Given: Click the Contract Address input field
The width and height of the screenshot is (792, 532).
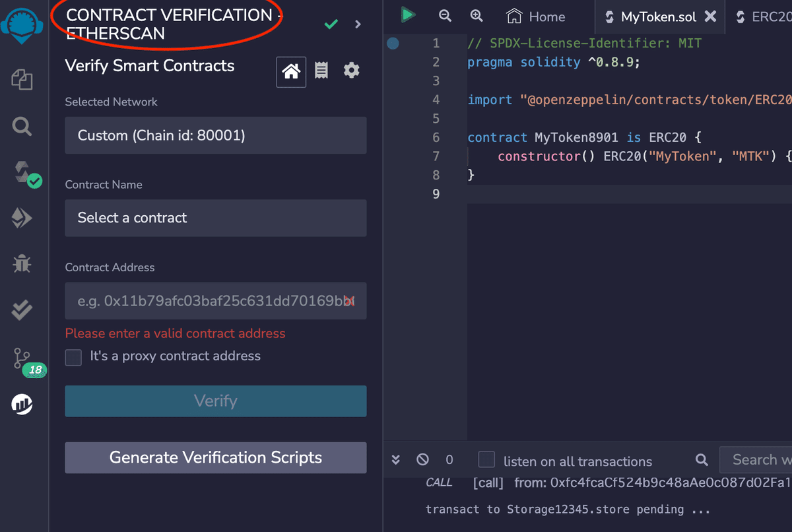Looking at the screenshot, I should click(215, 301).
